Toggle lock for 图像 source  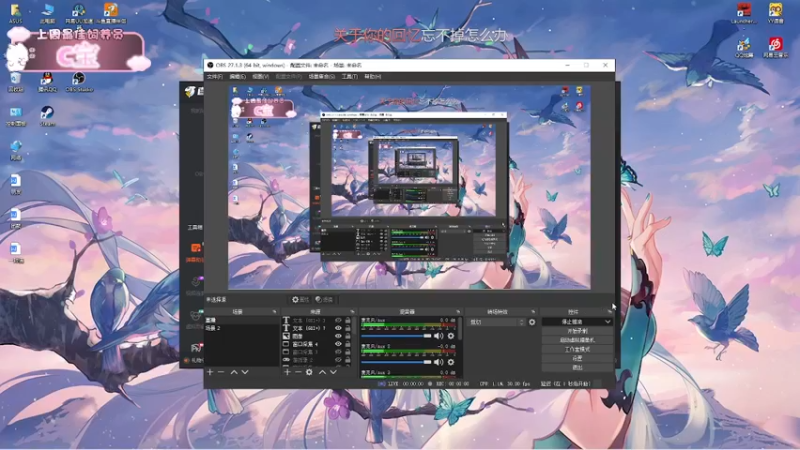point(348,336)
